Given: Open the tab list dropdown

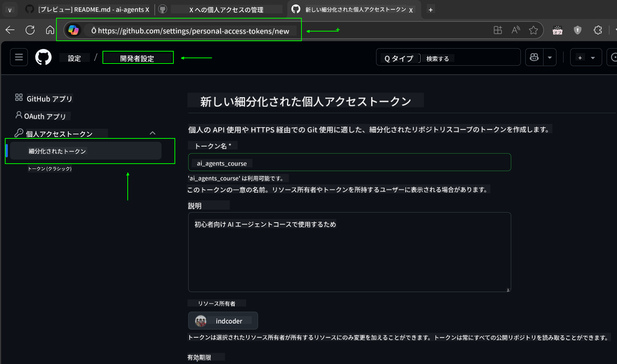Looking at the screenshot, I should [x=10, y=10].
